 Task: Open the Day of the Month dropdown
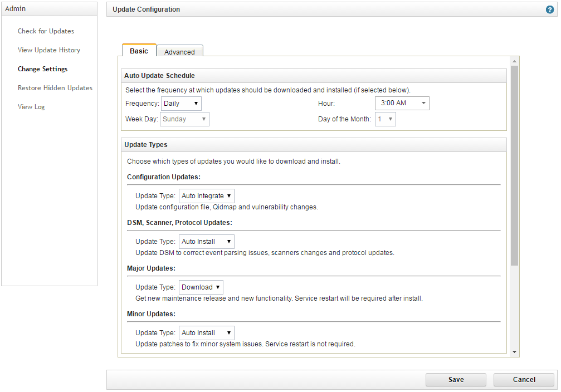tap(385, 119)
